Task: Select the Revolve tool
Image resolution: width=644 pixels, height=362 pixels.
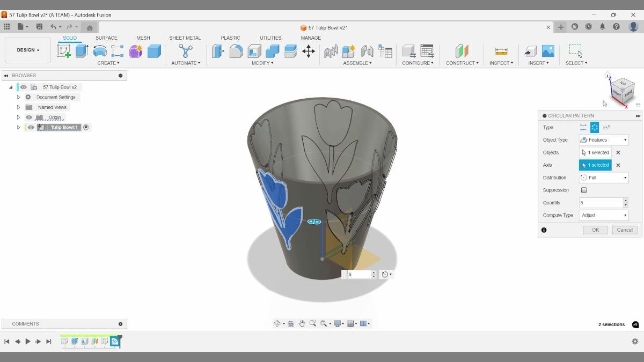Action: click(x=100, y=51)
